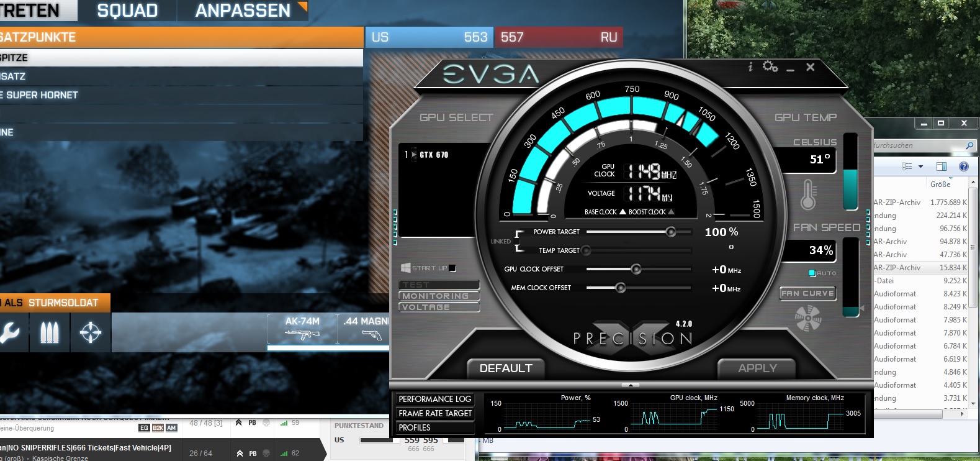This screenshot has height=461, width=980.
Task: Toggle the Linked power/temp target bracket
Action: point(518,241)
